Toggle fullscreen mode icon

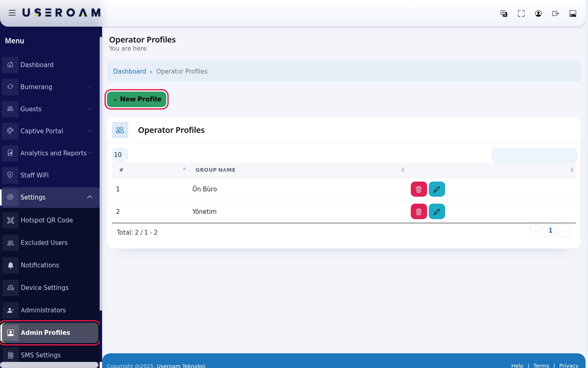pyautogui.click(x=521, y=13)
